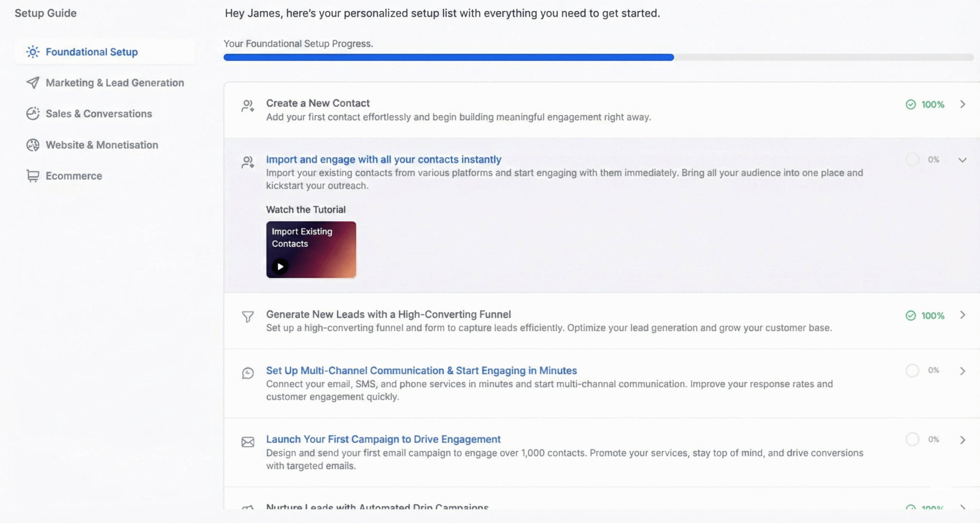Click 100% label on Create a New Contact
The image size is (980, 523).
click(933, 104)
